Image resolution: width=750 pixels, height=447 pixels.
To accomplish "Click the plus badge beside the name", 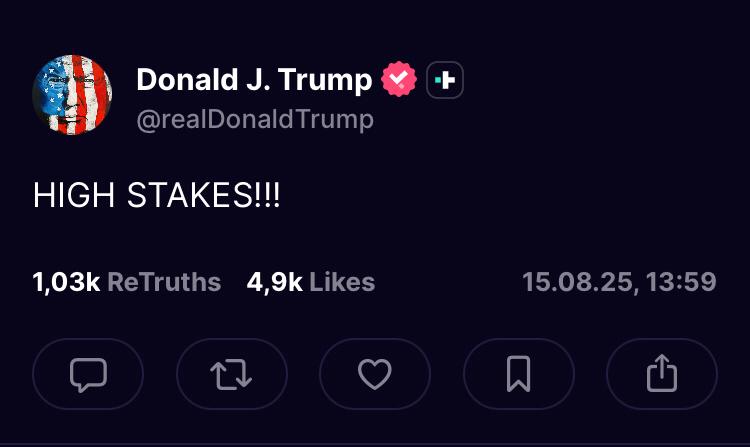I will [x=445, y=80].
